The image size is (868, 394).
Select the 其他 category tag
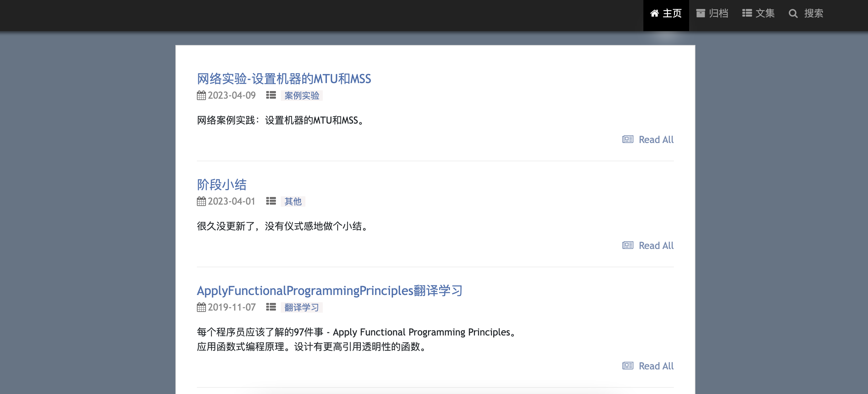coord(293,202)
